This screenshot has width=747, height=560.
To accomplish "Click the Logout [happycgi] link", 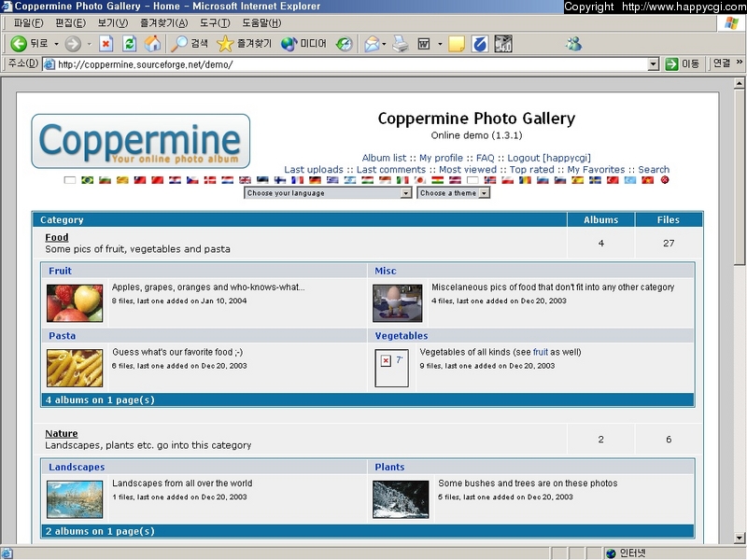I will pos(549,158).
